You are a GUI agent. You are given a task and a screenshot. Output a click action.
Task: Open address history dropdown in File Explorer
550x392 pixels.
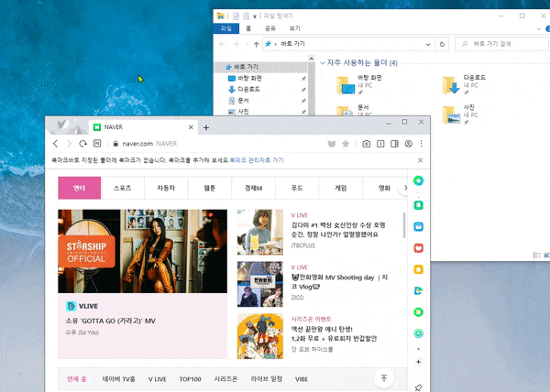pyautogui.click(x=428, y=44)
